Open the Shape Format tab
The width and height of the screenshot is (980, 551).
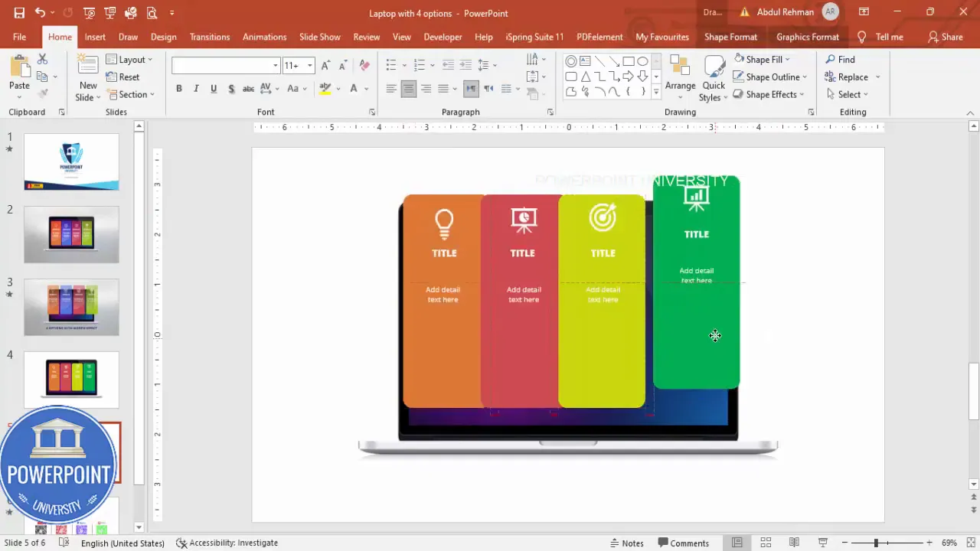(x=730, y=37)
